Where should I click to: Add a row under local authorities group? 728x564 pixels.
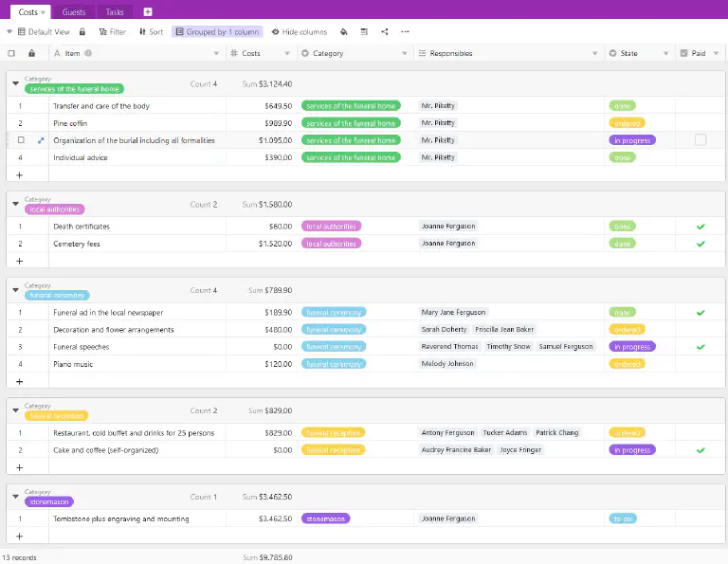(20, 261)
